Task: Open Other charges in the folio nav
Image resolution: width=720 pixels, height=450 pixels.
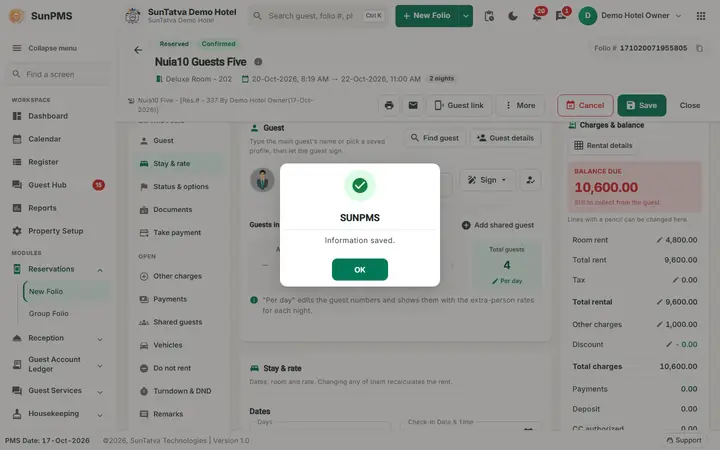Action: click(177, 276)
